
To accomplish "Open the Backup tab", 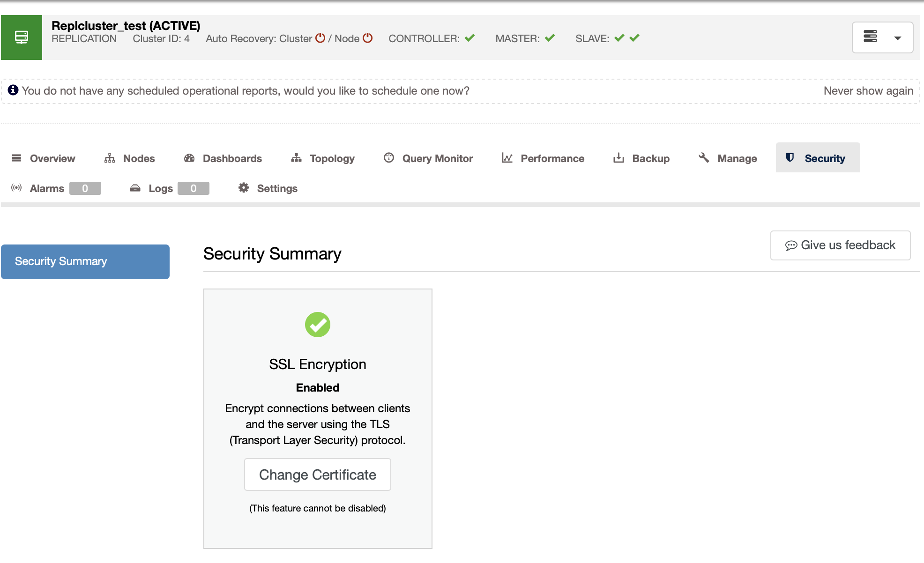I will pyautogui.click(x=641, y=158).
